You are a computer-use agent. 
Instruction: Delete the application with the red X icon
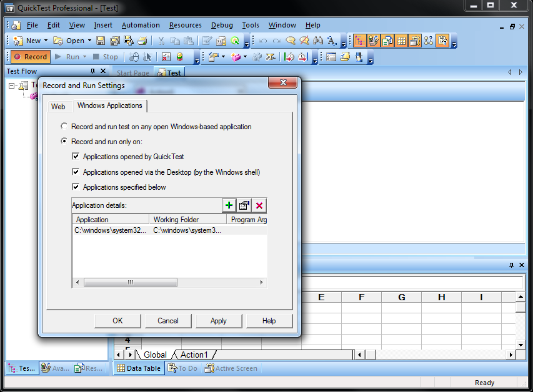tap(259, 205)
